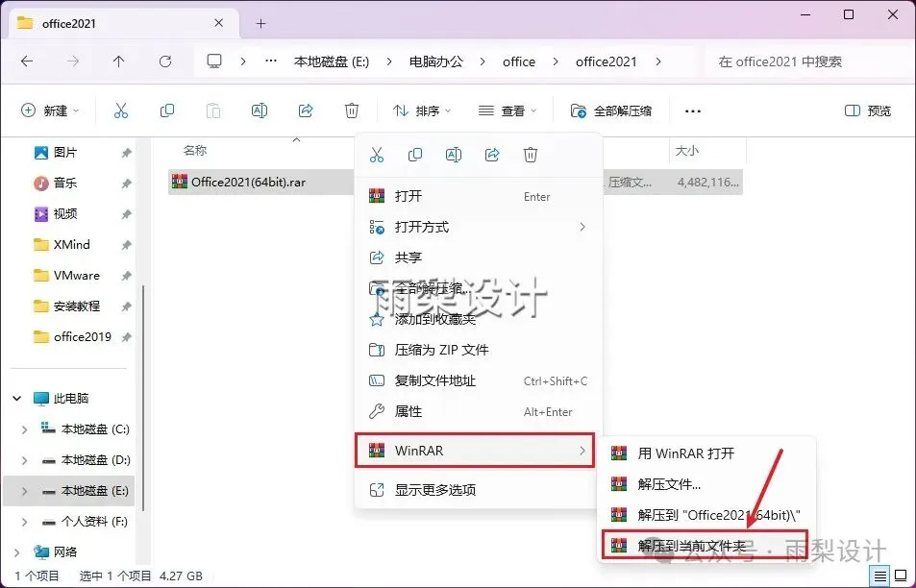The image size is (916, 588).
Task: Open the VMware folder in the sidebar
Action: [77, 276]
